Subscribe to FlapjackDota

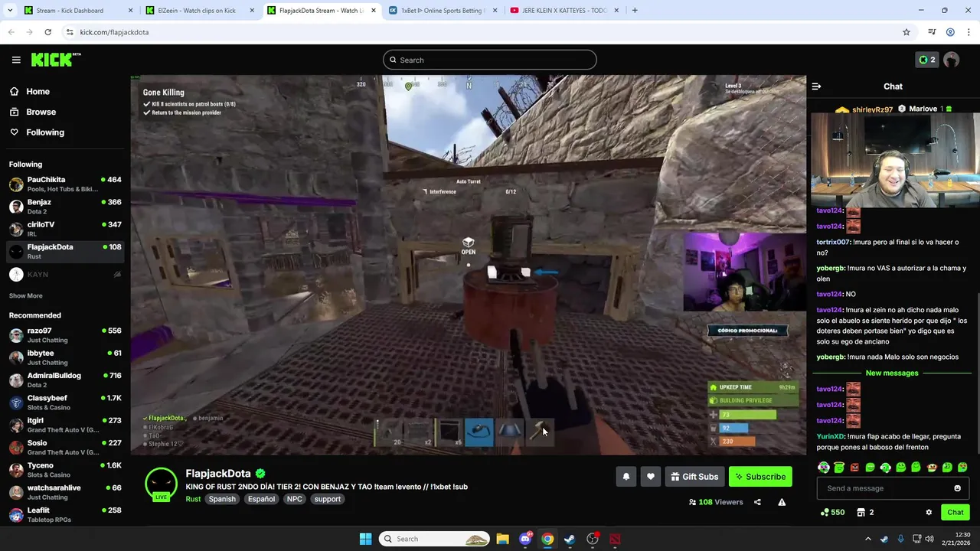(x=760, y=477)
